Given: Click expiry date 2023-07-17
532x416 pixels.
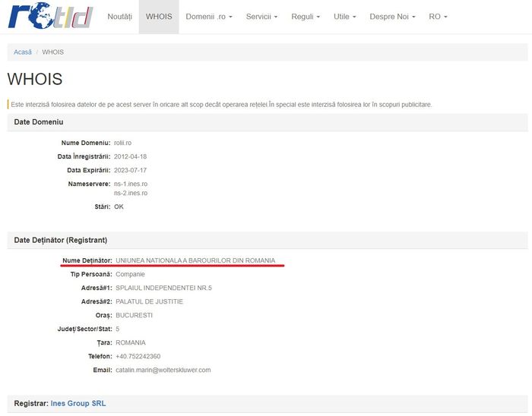Looking at the screenshot, I should click(130, 170).
